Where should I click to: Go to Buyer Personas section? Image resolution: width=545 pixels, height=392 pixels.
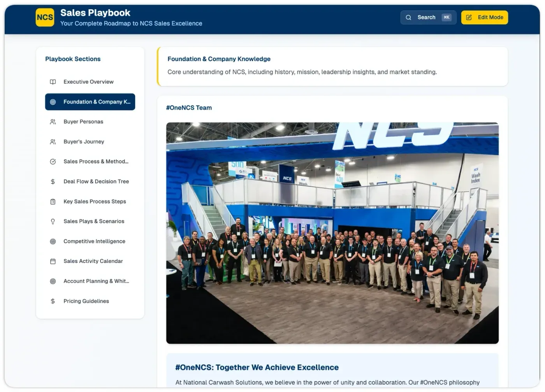pos(90,122)
